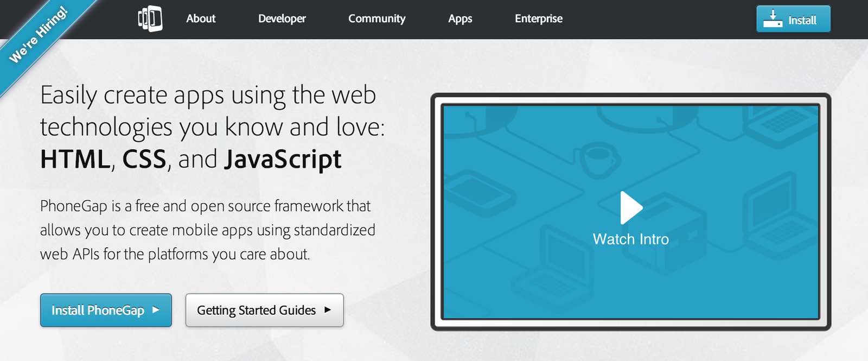Select the Enterprise nav item
868x361 pixels.
539,18
